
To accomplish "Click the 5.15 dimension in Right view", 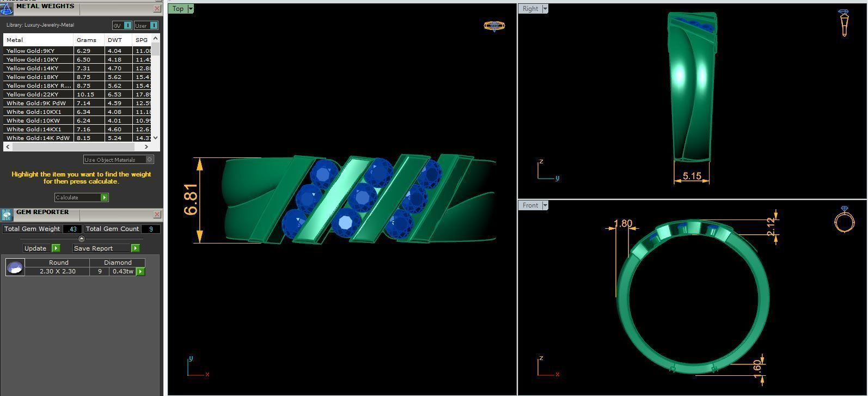I will [x=692, y=176].
